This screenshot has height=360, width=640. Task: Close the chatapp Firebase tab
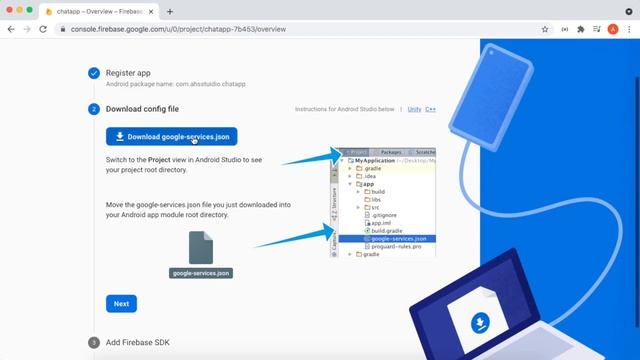point(151,11)
